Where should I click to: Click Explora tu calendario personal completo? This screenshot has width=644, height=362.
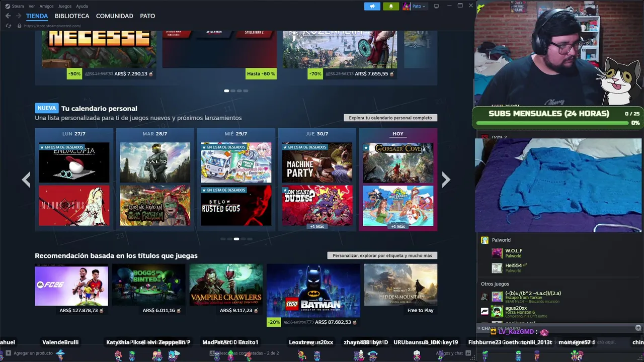click(x=390, y=118)
